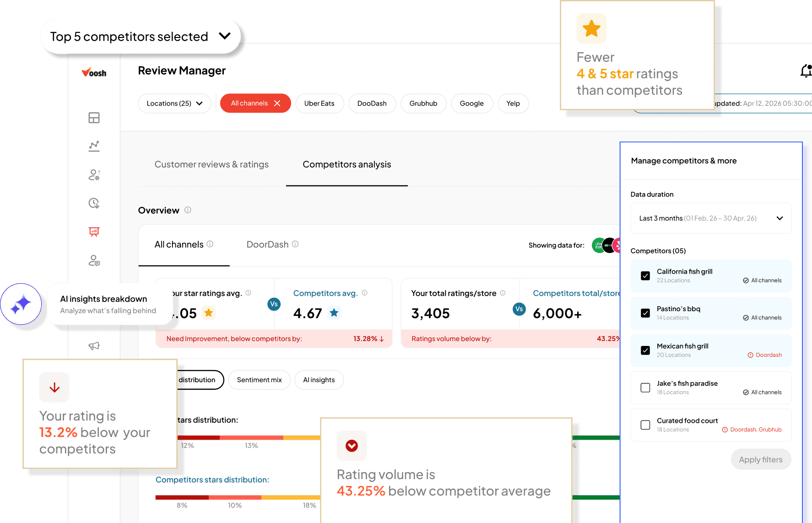Click the info icon beside DoorDash tab
Screen dimensions: 812x523
pyautogui.click(x=295, y=244)
